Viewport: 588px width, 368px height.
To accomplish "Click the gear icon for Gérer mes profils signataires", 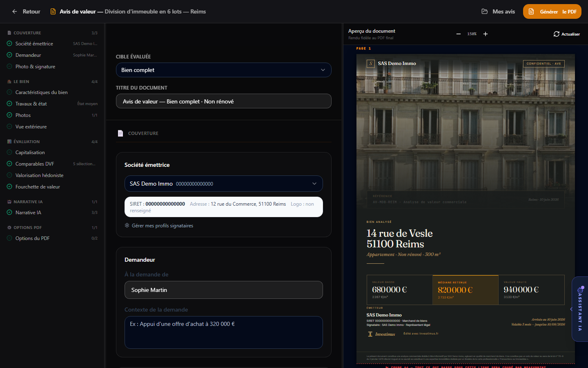I will click(127, 225).
